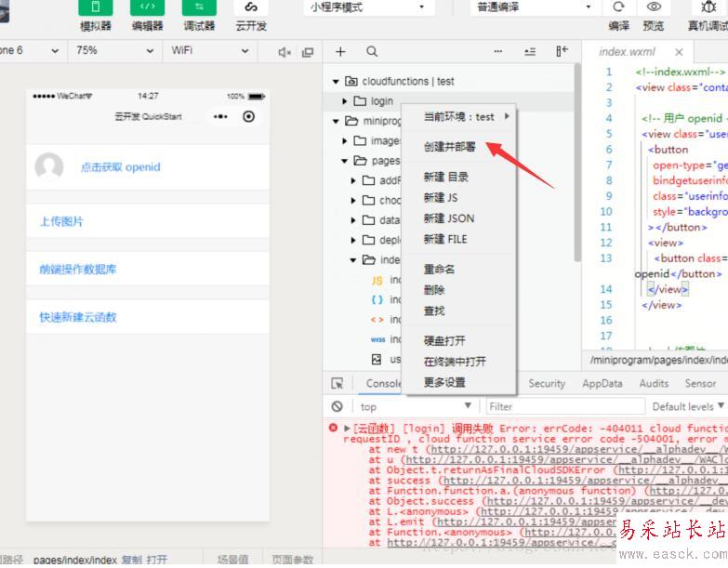Toggle the simulator mute sound icon
Image resolution: width=728 pixels, height=568 pixels.
(x=285, y=52)
